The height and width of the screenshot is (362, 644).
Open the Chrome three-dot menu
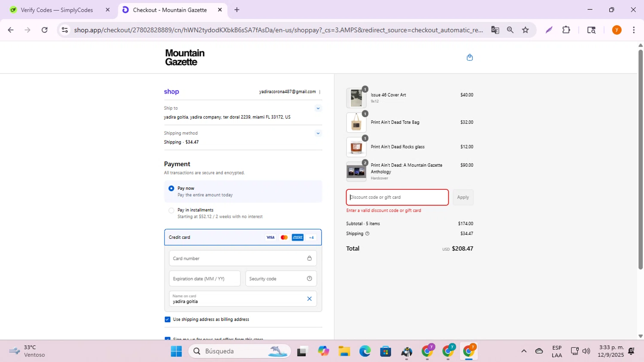click(x=634, y=30)
